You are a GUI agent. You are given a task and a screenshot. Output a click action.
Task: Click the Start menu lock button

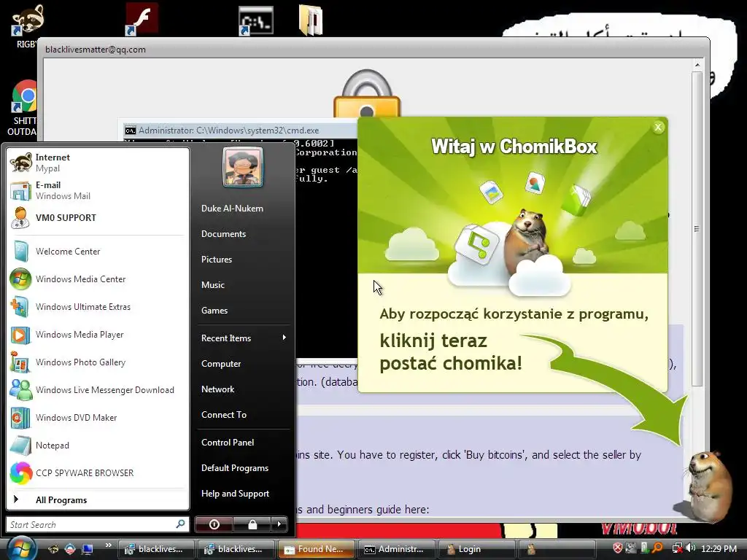tap(252, 524)
